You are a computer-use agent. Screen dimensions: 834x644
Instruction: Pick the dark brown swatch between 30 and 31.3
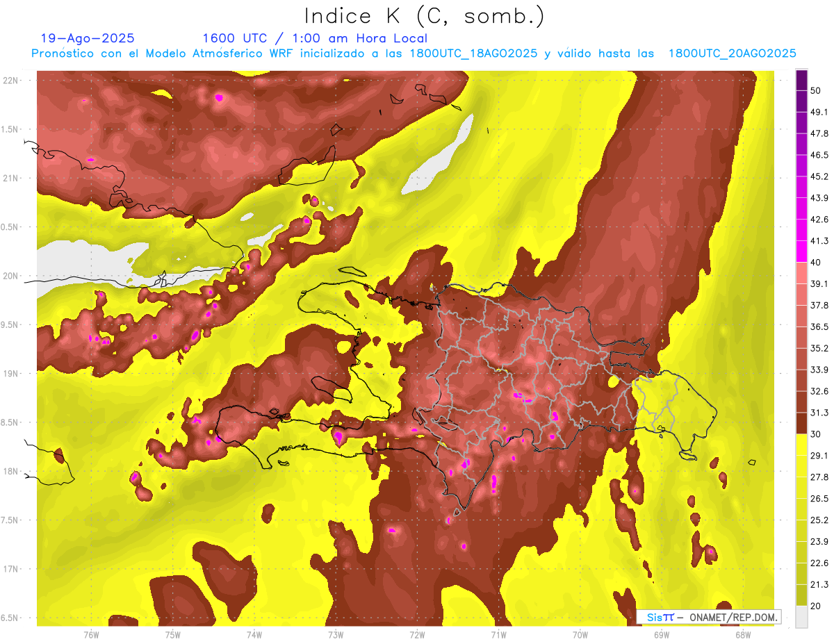[801, 424]
